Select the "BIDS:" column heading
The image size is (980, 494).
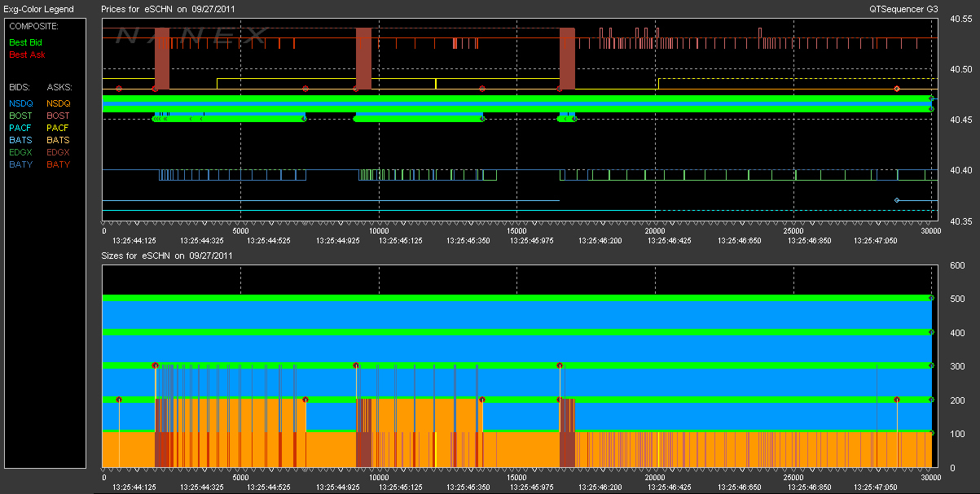(20, 86)
